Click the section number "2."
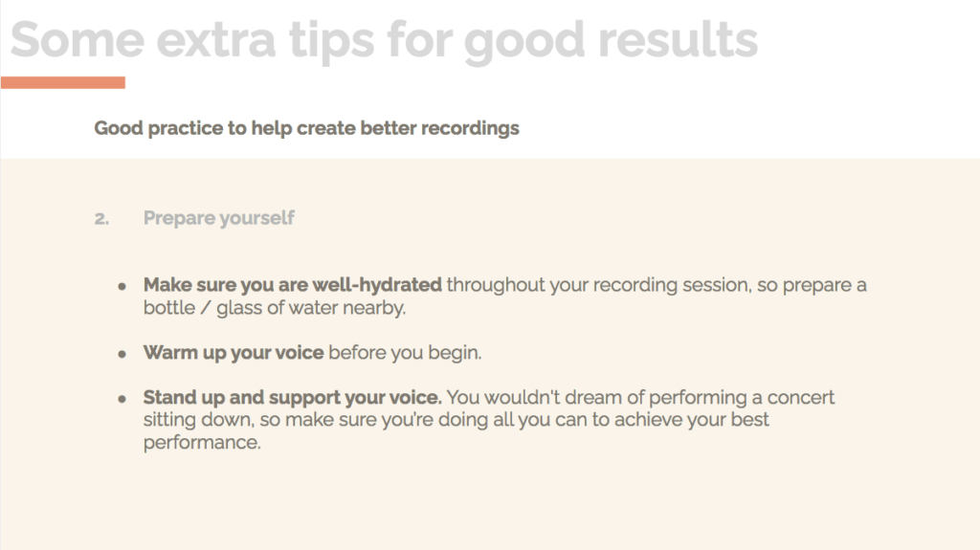 101,219
